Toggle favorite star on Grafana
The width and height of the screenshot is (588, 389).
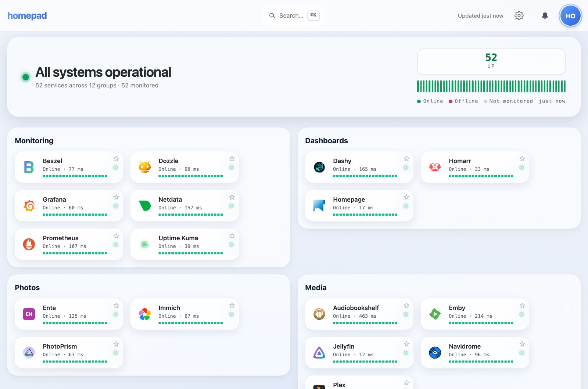click(x=116, y=197)
